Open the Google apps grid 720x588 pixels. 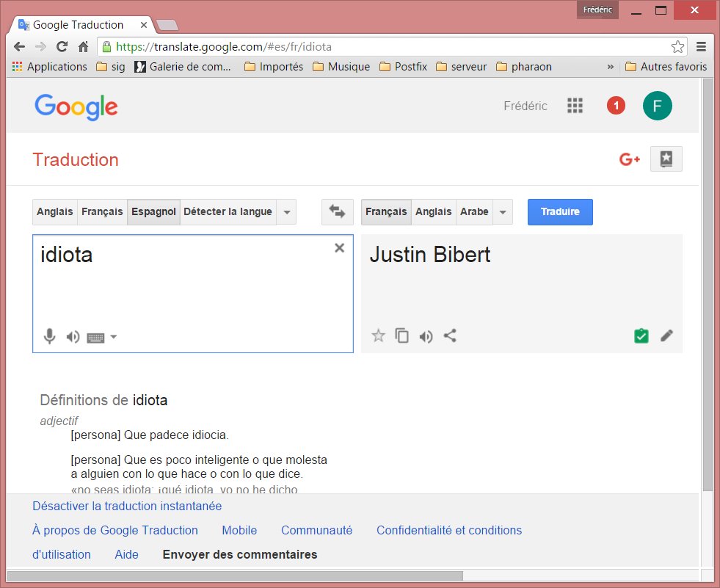575,106
